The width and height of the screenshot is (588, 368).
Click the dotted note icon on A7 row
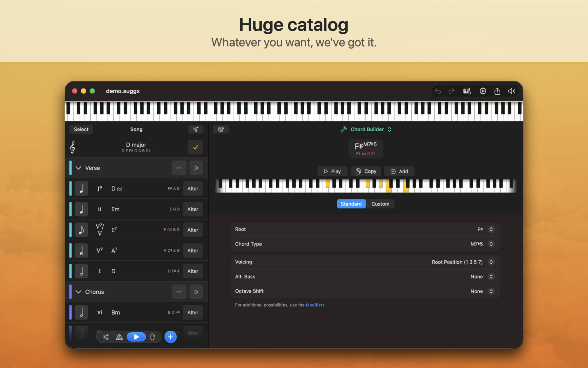[81, 251]
